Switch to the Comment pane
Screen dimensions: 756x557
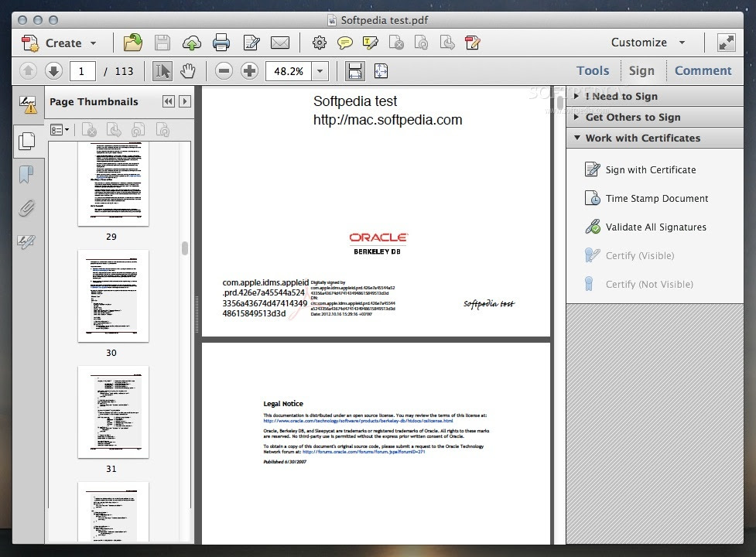point(703,71)
